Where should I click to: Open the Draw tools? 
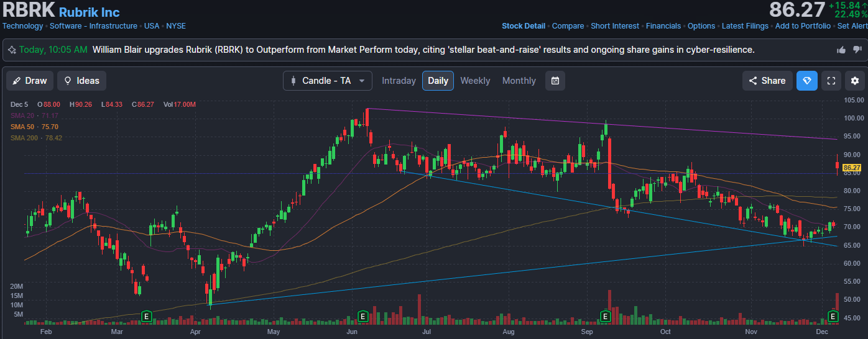click(x=30, y=81)
